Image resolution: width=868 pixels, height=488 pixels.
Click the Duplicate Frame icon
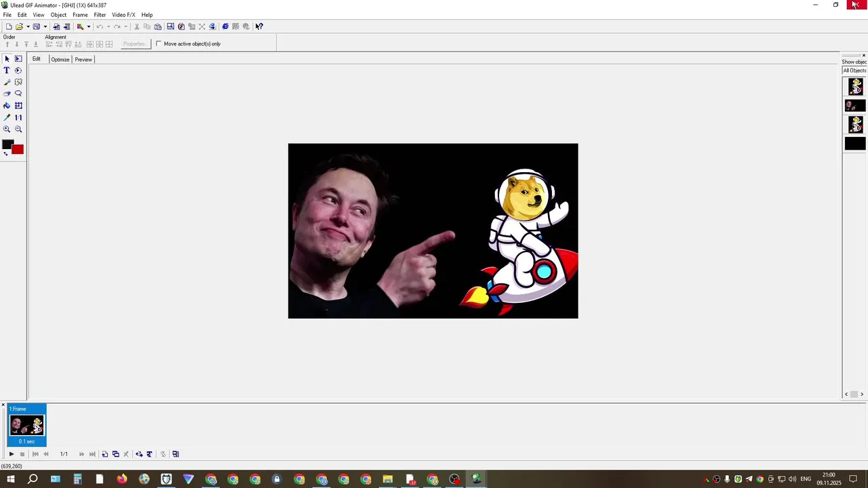tap(115, 454)
